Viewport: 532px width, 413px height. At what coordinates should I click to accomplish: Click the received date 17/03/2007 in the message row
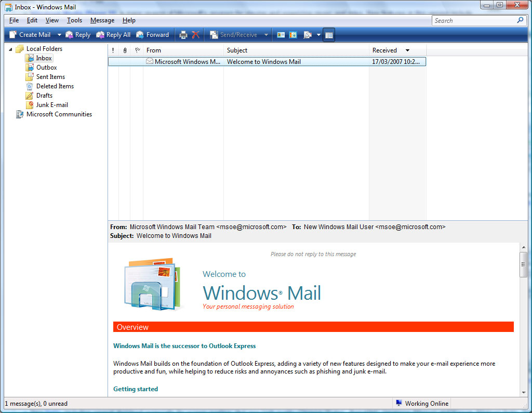pos(395,62)
